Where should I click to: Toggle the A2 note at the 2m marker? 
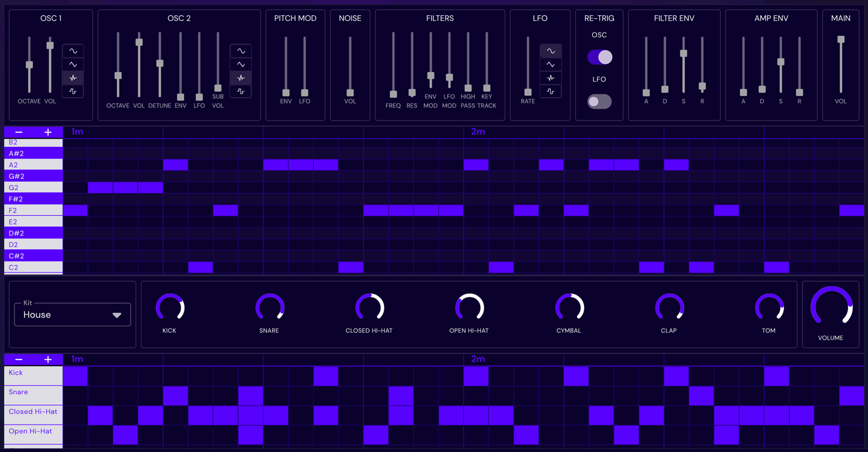pyautogui.click(x=476, y=165)
